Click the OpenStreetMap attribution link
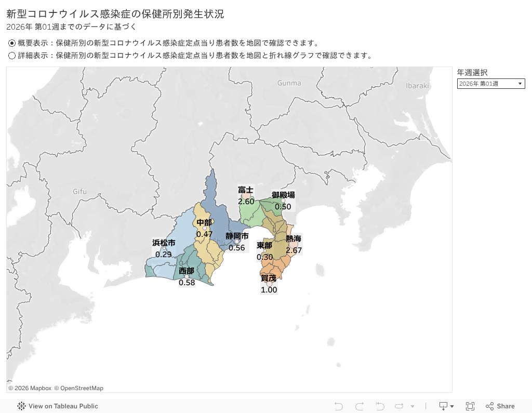The image size is (532, 413). [82, 388]
